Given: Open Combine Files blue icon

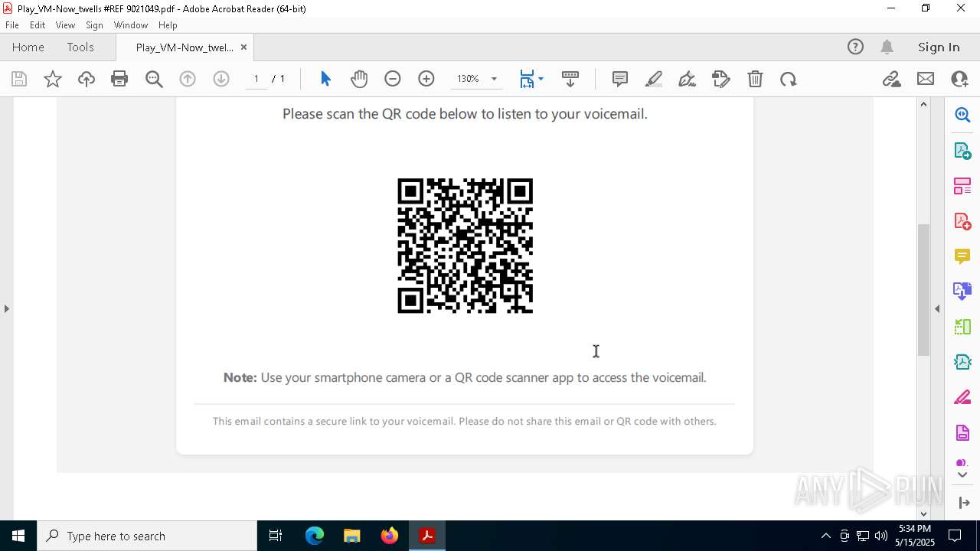Looking at the screenshot, I should 962,291.
